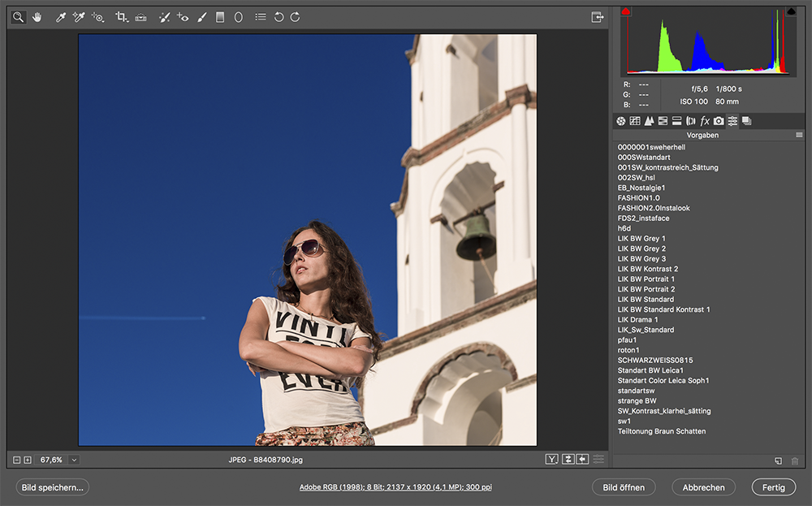812x506 pixels.
Task: Zoom in with the plus button
Action: pos(28,460)
